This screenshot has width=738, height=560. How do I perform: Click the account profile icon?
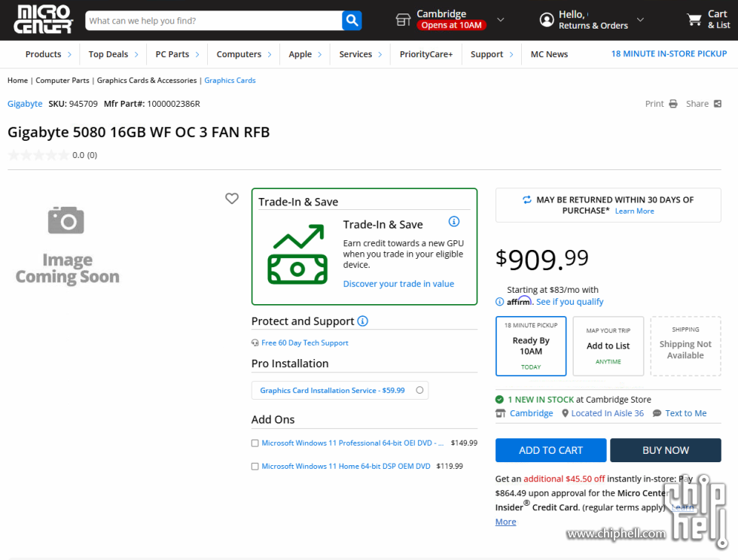[x=547, y=20]
